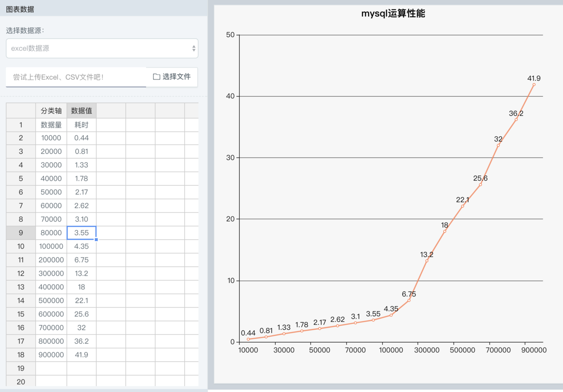Select the 分类轴 column header
This screenshot has width=563, height=392.
pos(51,110)
